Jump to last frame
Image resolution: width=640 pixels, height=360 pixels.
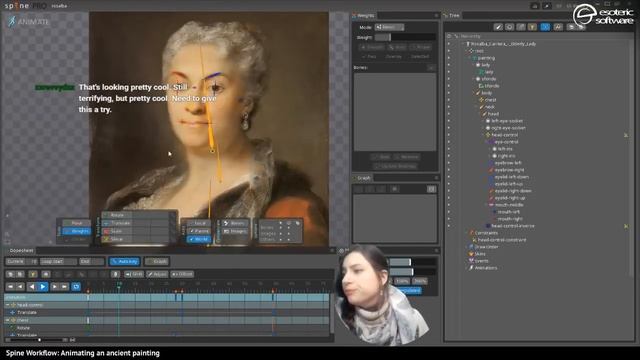[x=64, y=287]
